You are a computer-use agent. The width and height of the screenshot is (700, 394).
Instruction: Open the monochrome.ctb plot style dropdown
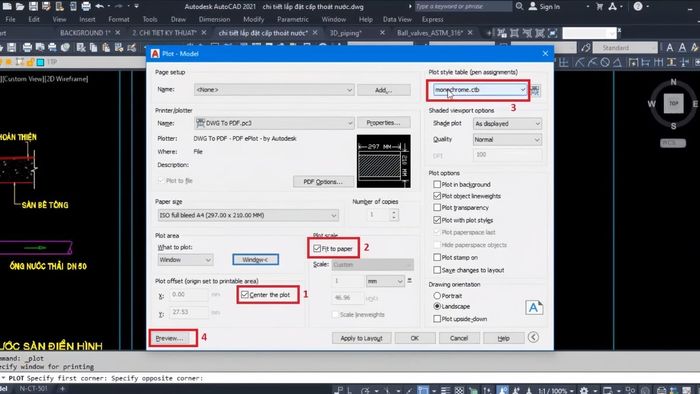pos(479,90)
